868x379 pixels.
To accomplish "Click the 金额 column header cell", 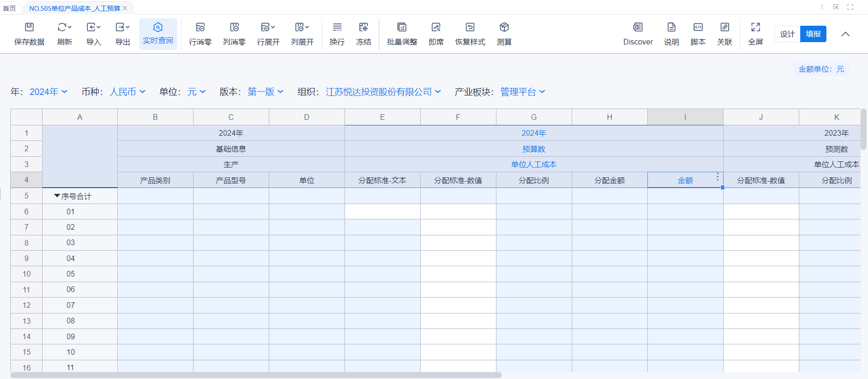I will pos(685,181).
